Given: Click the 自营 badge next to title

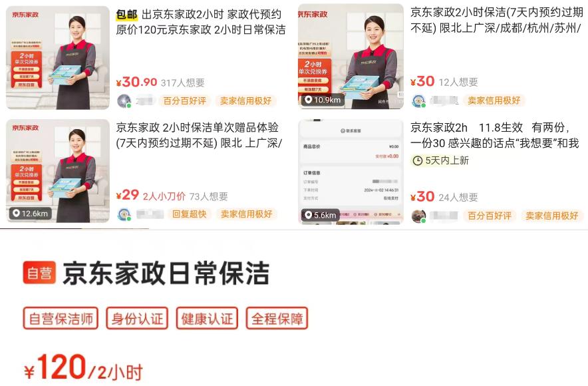Looking at the screenshot, I should 39,273.
